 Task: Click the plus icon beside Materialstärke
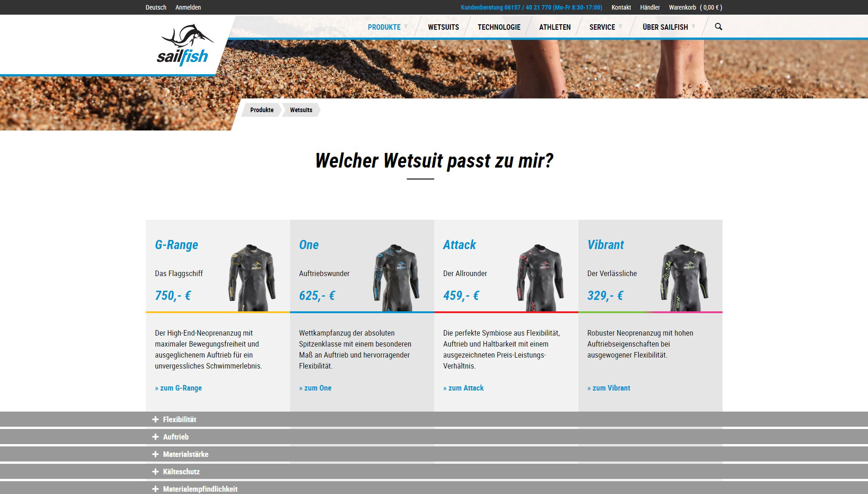pyautogui.click(x=156, y=454)
